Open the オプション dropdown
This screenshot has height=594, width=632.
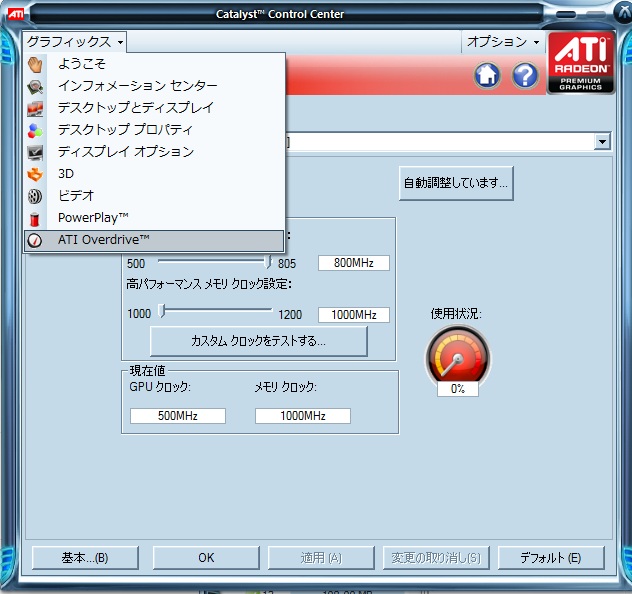(502, 42)
